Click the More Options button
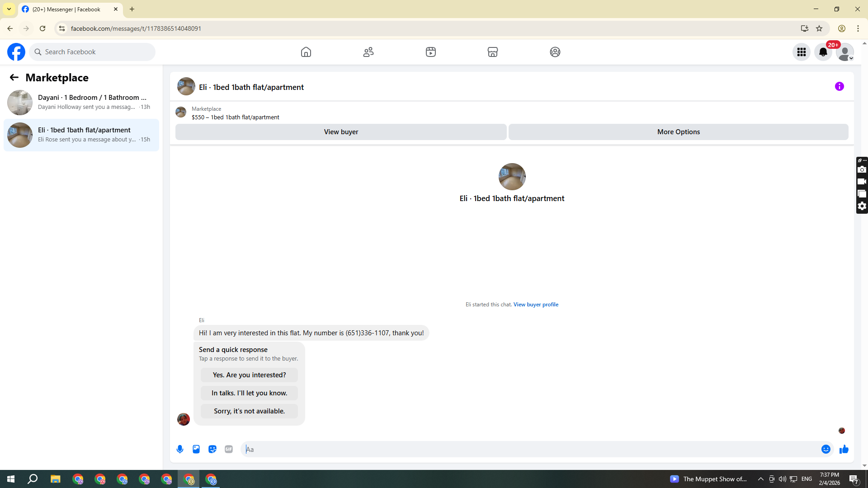The width and height of the screenshot is (868, 488). tap(678, 132)
